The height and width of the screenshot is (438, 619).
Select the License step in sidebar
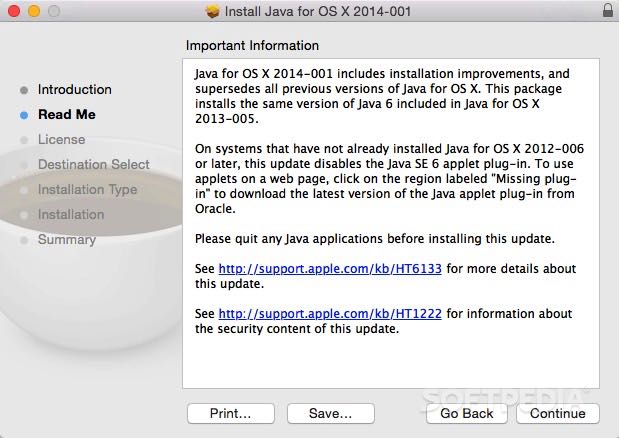point(61,139)
